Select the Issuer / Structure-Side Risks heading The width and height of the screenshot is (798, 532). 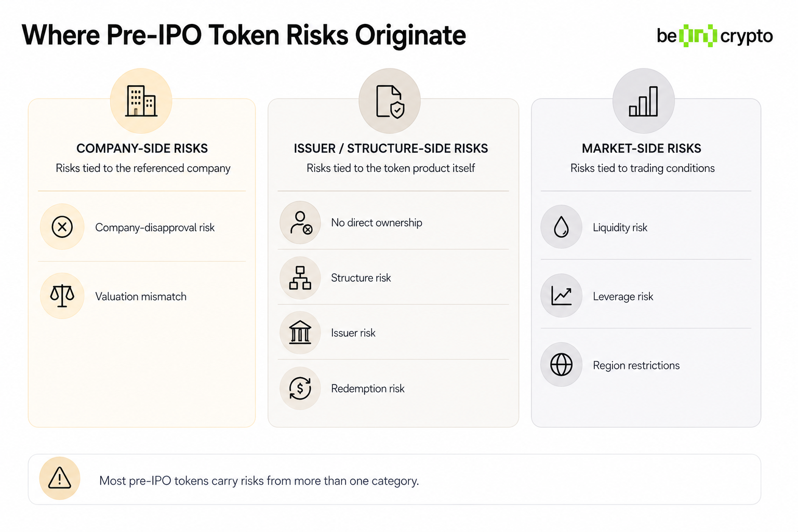coord(391,149)
